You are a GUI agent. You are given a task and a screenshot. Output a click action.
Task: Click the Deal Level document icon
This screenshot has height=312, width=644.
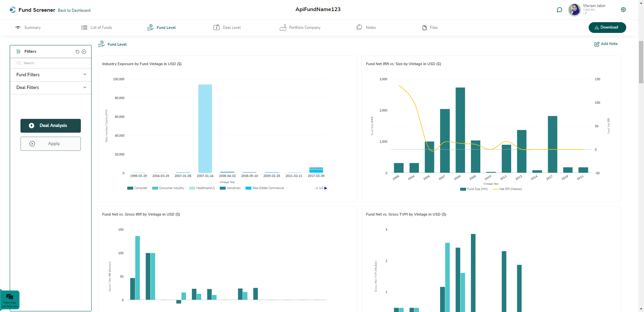[217, 27]
